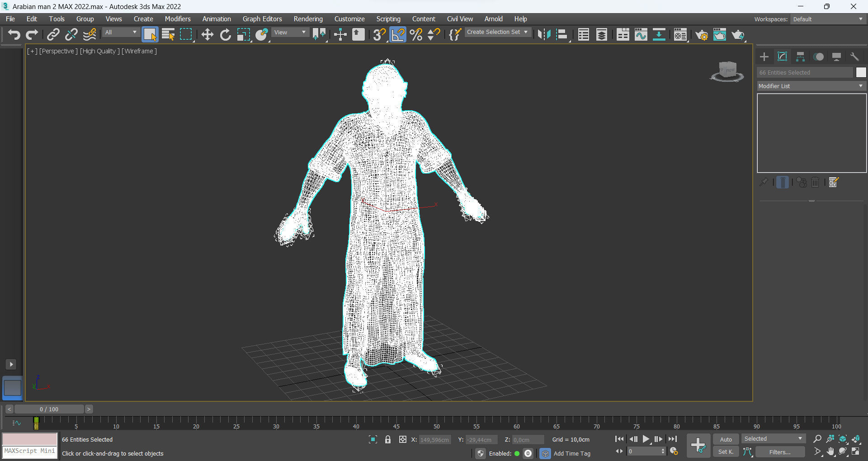
Task: Open the View reference coordinate dropdown
Action: [x=290, y=33]
